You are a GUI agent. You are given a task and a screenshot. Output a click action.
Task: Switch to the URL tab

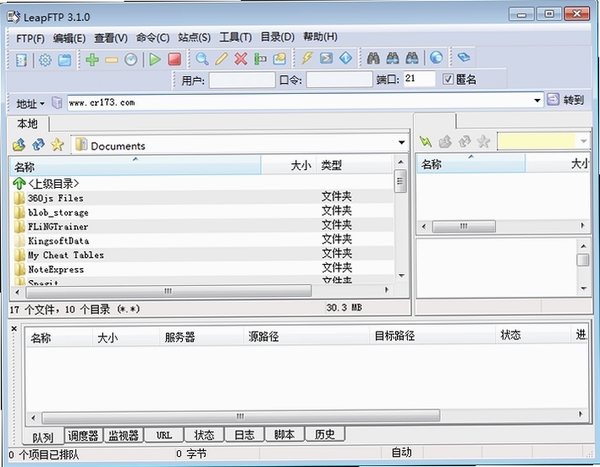coord(164,435)
